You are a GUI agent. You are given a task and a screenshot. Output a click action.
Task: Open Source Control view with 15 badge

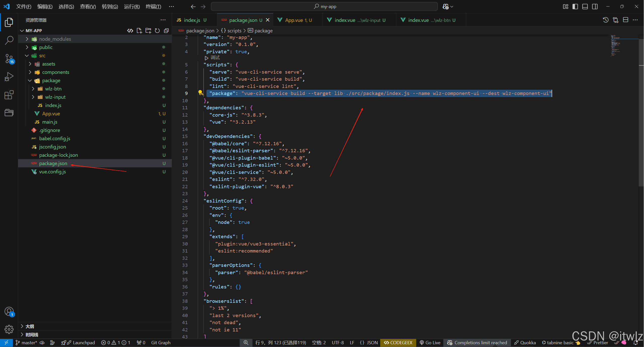(9, 59)
